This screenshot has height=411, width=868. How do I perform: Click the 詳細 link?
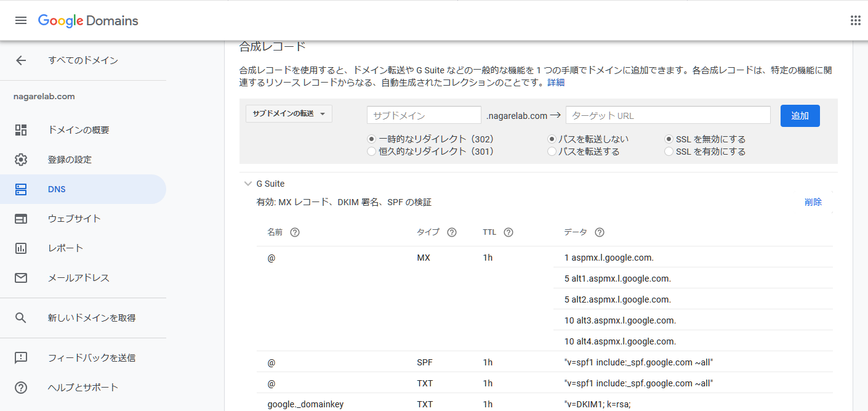[556, 83]
